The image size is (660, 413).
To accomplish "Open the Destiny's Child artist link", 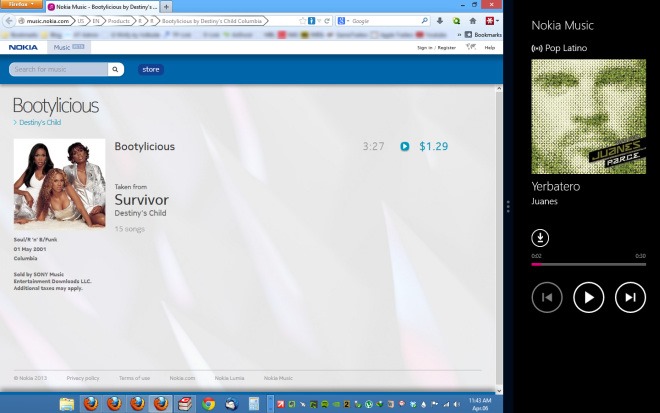I will tap(40, 123).
